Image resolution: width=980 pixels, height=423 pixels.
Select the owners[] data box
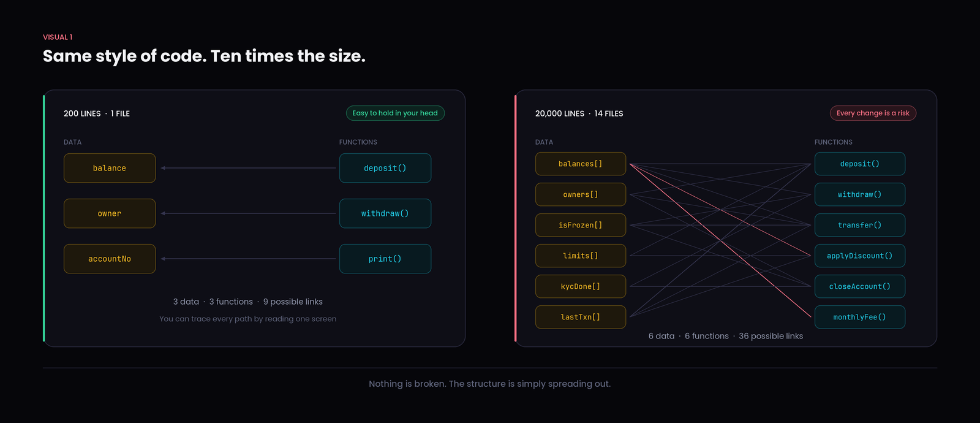(x=581, y=194)
